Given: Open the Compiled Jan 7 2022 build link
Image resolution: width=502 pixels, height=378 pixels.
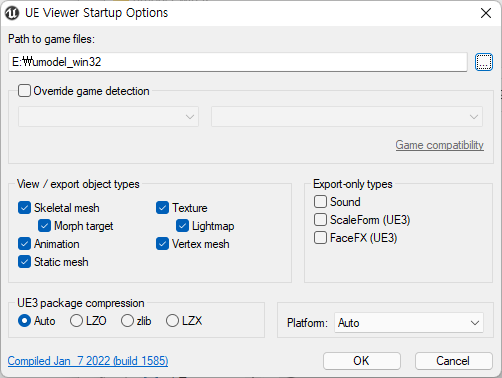Looking at the screenshot, I should click(88, 361).
